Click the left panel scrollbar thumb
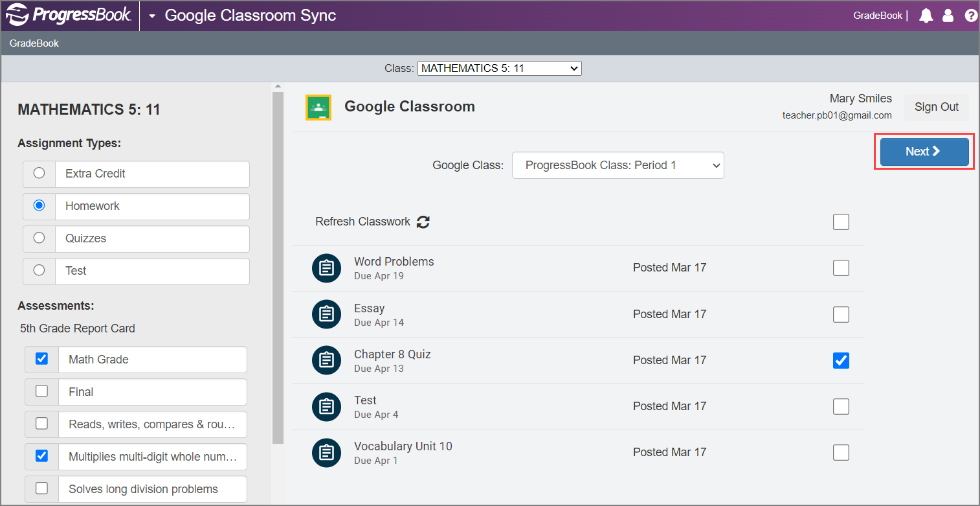 (x=278, y=268)
